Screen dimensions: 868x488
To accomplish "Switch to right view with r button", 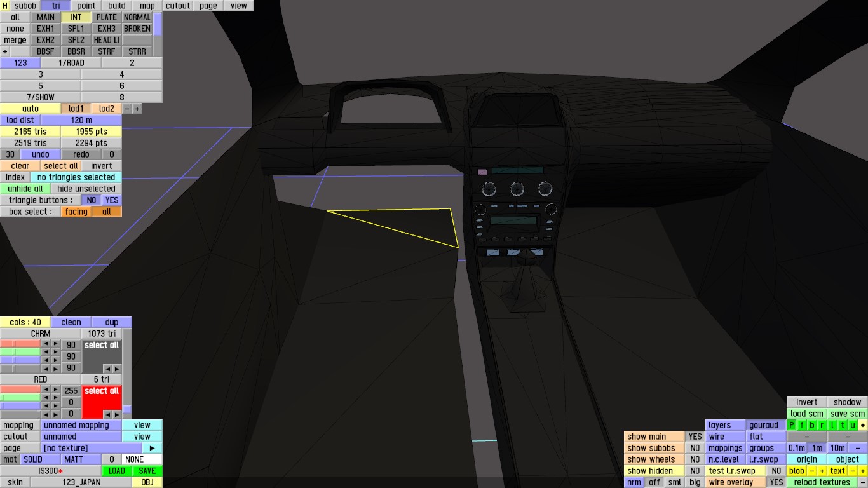I will tap(822, 425).
